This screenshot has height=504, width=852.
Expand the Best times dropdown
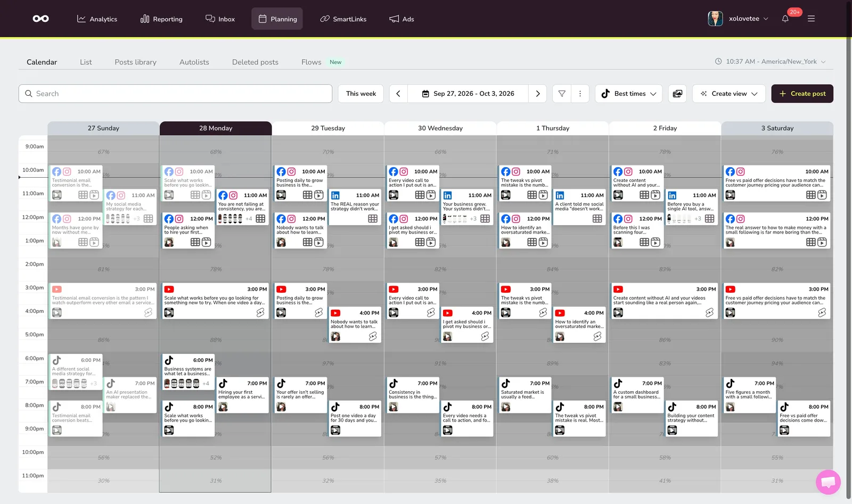pyautogui.click(x=629, y=94)
